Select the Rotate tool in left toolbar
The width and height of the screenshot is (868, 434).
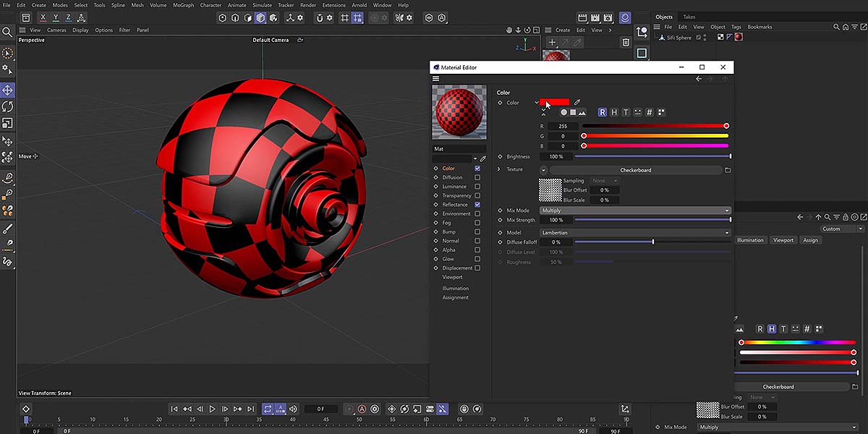pos(7,107)
